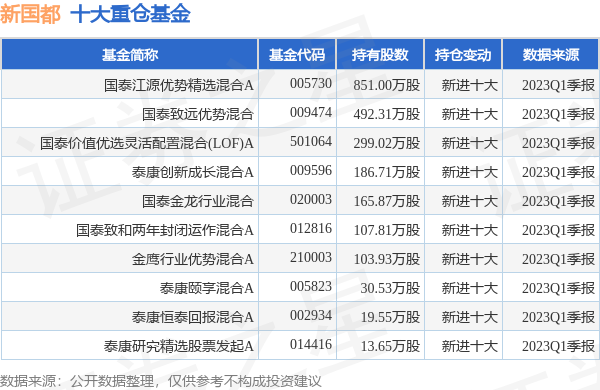Viewport: 600px width, 390px height.
Task: Click the 数据来源 column header
Action: coord(551,55)
